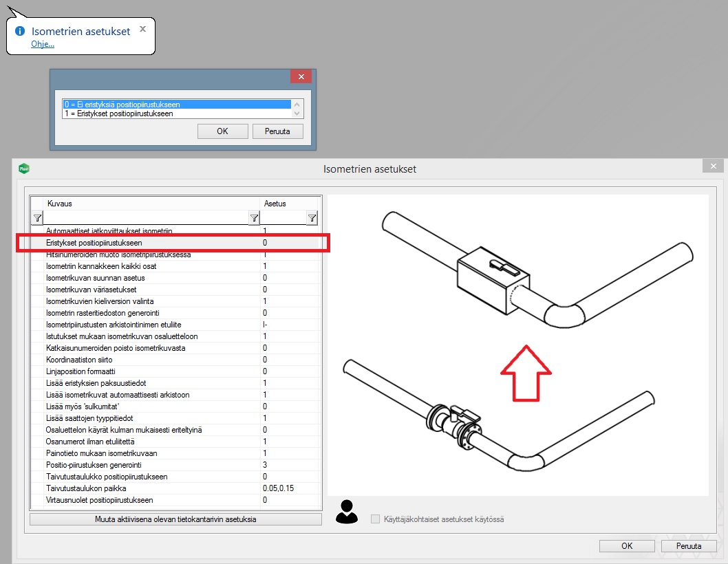Image resolution: width=728 pixels, height=564 pixels.
Task: Select row 'Taivutustaulukon paikka'
Action: (x=175, y=488)
